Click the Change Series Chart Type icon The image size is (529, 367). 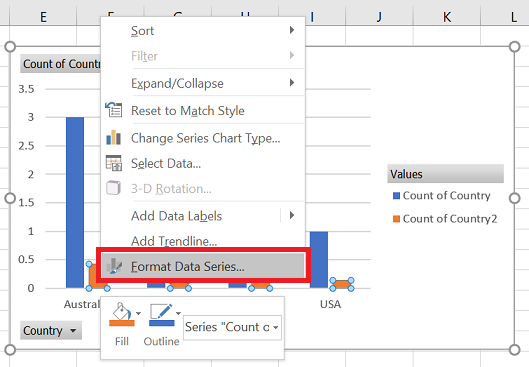tap(114, 138)
